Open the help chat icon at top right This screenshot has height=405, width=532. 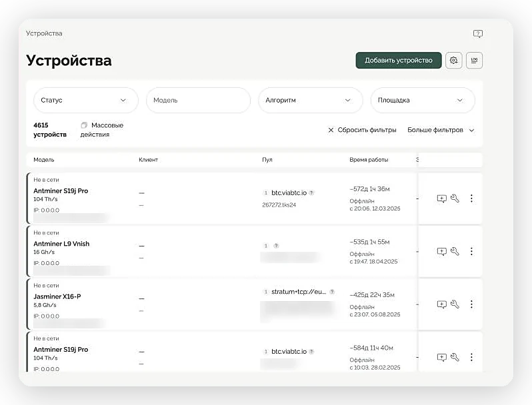tap(478, 33)
